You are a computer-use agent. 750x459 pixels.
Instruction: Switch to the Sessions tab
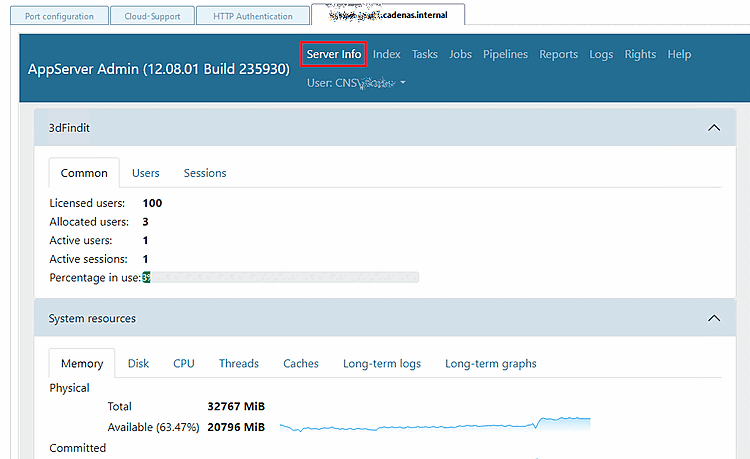point(205,173)
